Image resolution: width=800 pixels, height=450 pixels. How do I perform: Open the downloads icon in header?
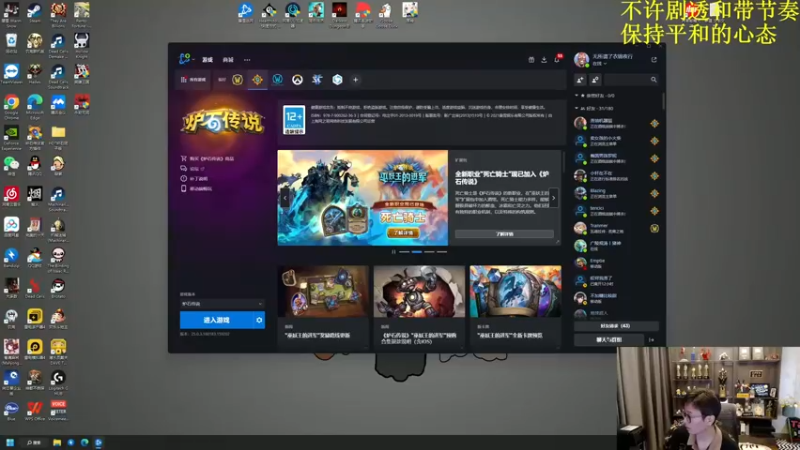(x=544, y=60)
